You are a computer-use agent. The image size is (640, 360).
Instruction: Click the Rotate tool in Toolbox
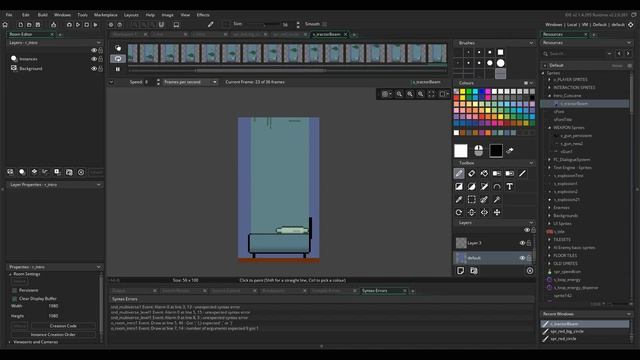coord(459,212)
